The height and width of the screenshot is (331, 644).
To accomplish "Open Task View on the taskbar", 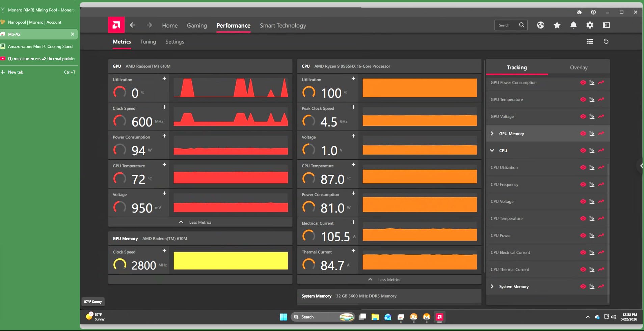I will pos(362,317).
